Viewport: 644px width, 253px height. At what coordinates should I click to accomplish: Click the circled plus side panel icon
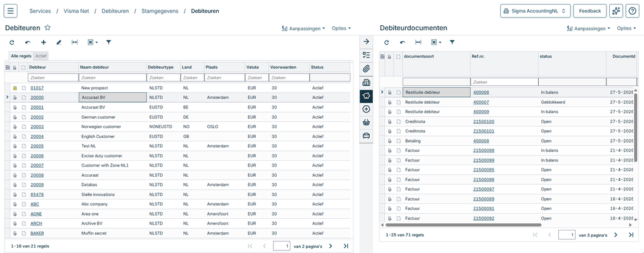click(367, 109)
